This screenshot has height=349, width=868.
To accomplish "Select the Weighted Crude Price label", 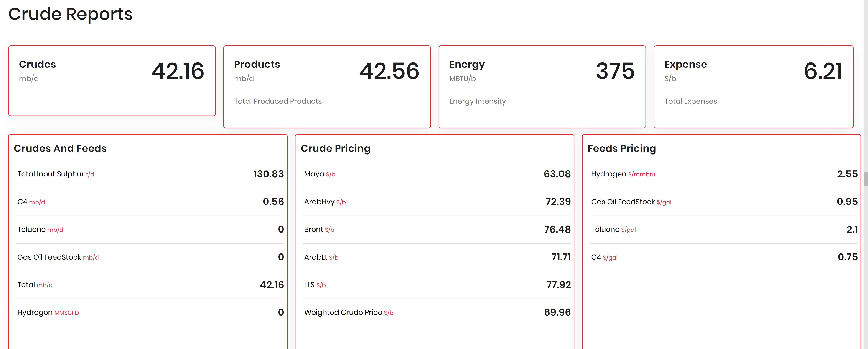I will pos(349,313).
